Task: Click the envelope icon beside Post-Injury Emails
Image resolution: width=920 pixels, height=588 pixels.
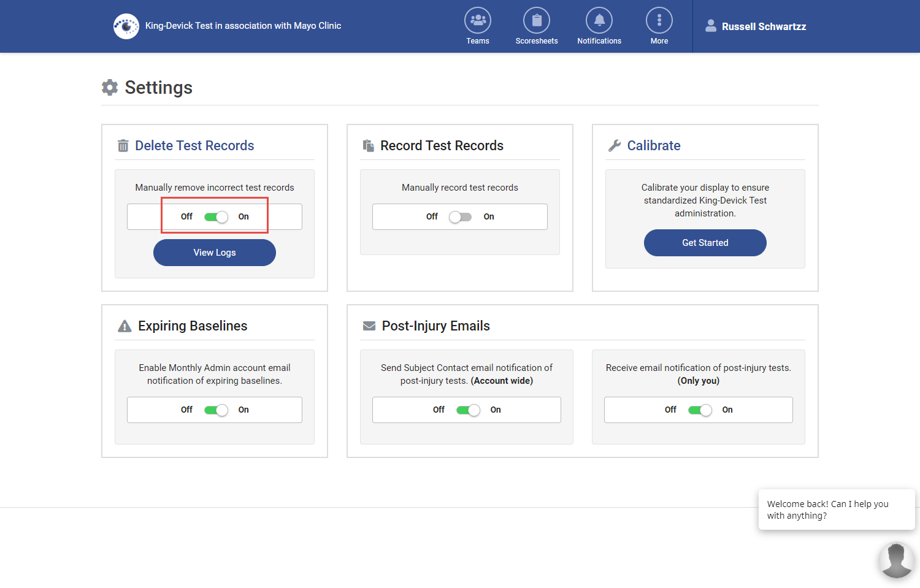Action: coord(369,326)
